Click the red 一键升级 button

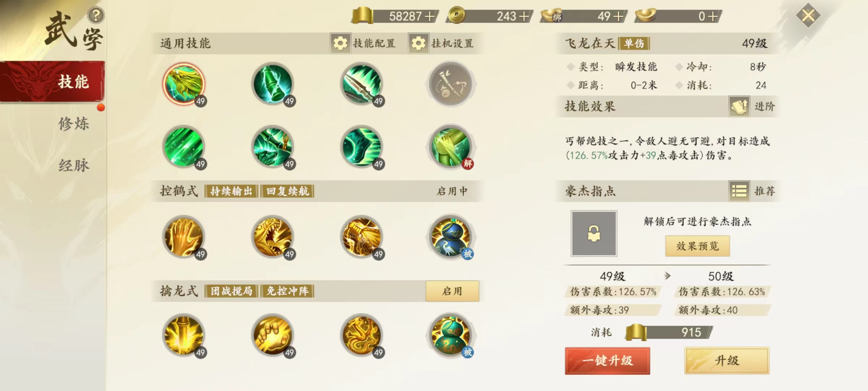coord(608,361)
